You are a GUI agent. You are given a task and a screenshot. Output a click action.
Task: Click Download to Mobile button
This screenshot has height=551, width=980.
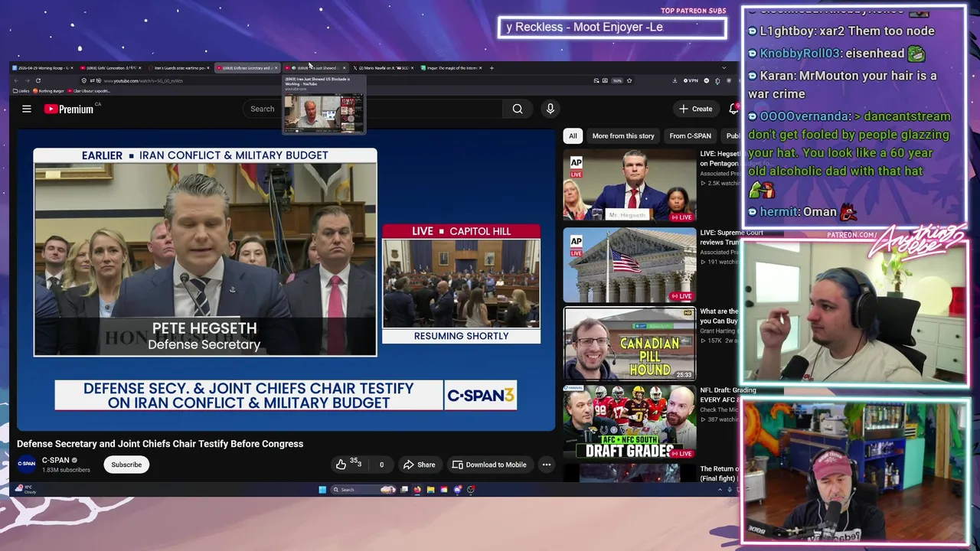pyautogui.click(x=489, y=465)
